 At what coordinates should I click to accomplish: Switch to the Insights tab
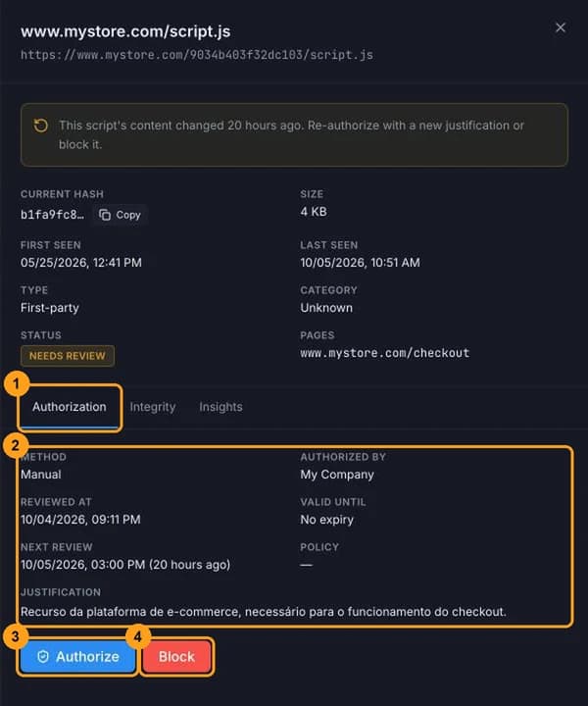pyautogui.click(x=220, y=407)
